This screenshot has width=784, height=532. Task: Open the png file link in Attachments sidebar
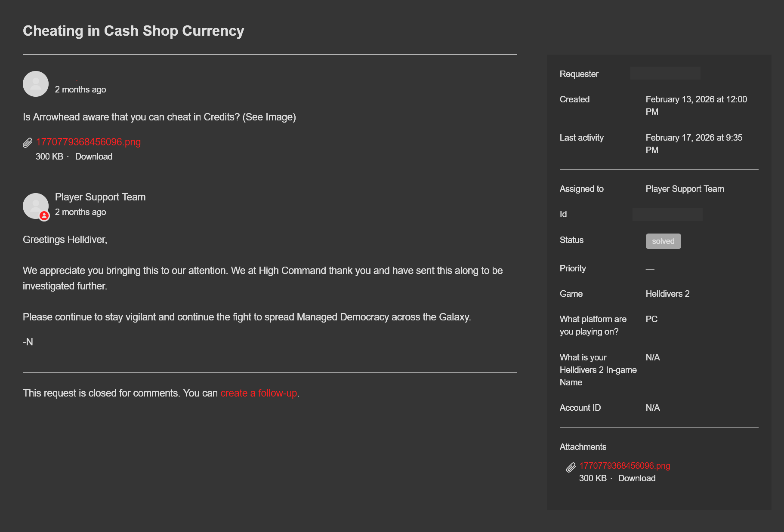tap(625, 466)
